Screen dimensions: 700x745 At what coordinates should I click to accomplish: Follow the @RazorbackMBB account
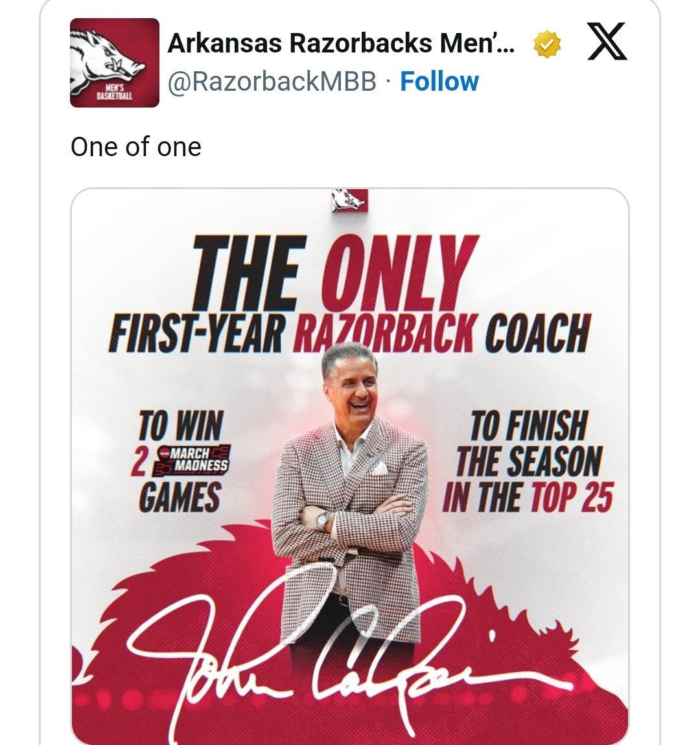(439, 82)
